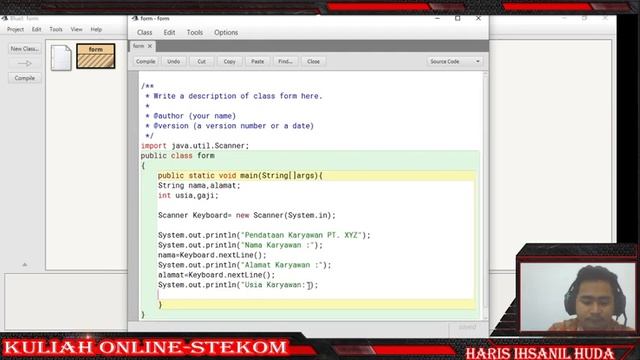Select the README document icon in class diagram

61,58
